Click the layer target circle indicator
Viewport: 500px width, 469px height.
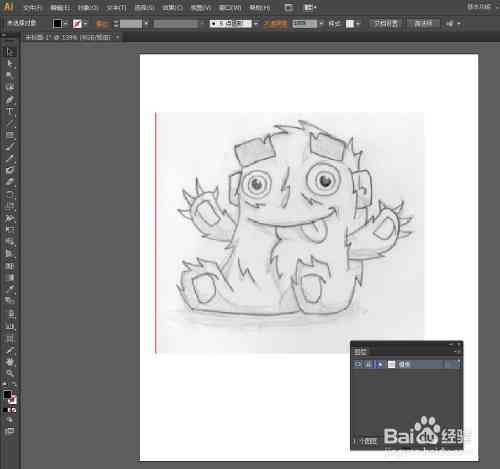click(x=449, y=364)
